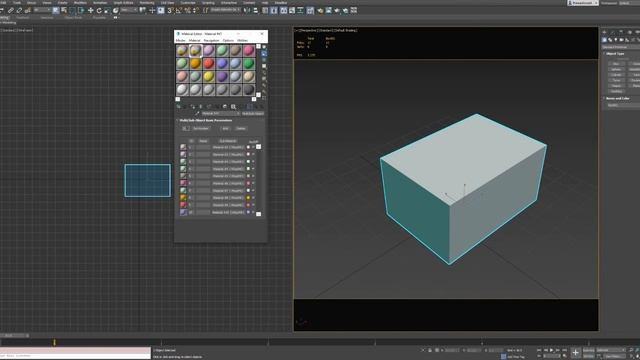
Task: Activate the Select and Move tool
Action: pyautogui.click(x=91, y=10)
